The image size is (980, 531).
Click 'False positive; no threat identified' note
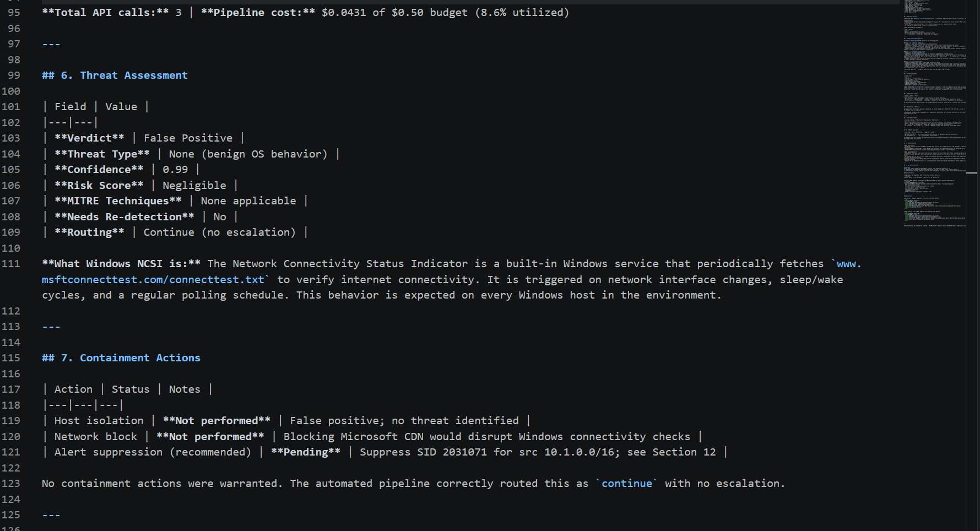point(404,421)
